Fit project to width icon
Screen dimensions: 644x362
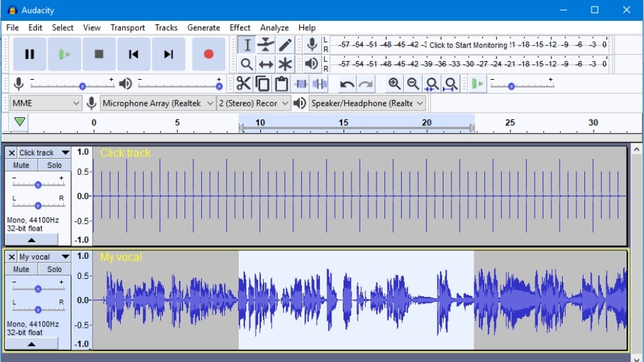pos(451,84)
